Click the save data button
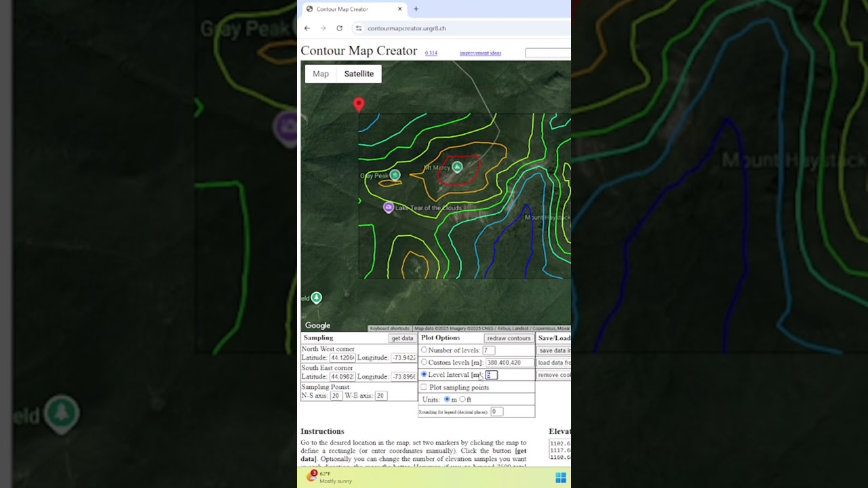This screenshot has width=868, height=488. click(x=554, y=350)
